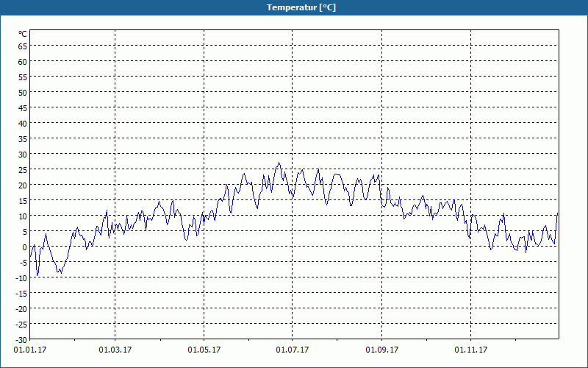Viewport: 588px width, 368px height.
Task: Click the Temperatur [°C] title bar
Action: coord(294,7)
